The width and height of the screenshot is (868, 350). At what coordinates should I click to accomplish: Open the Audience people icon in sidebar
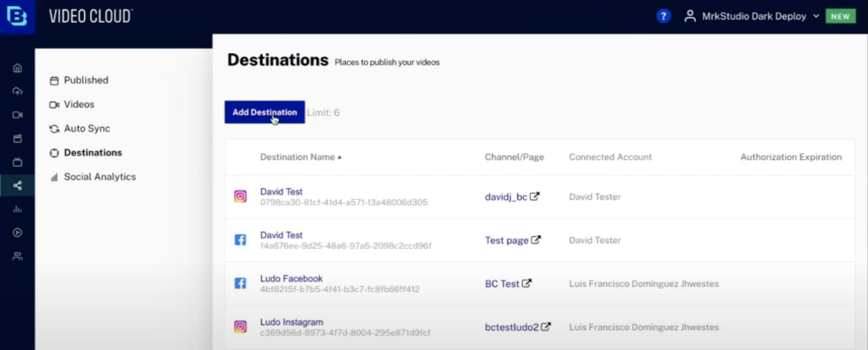(17, 256)
